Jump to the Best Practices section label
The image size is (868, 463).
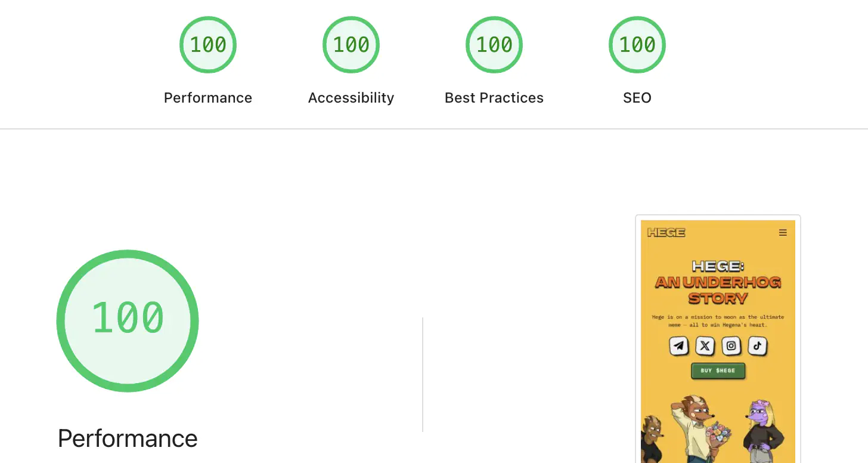pos(494,98)
